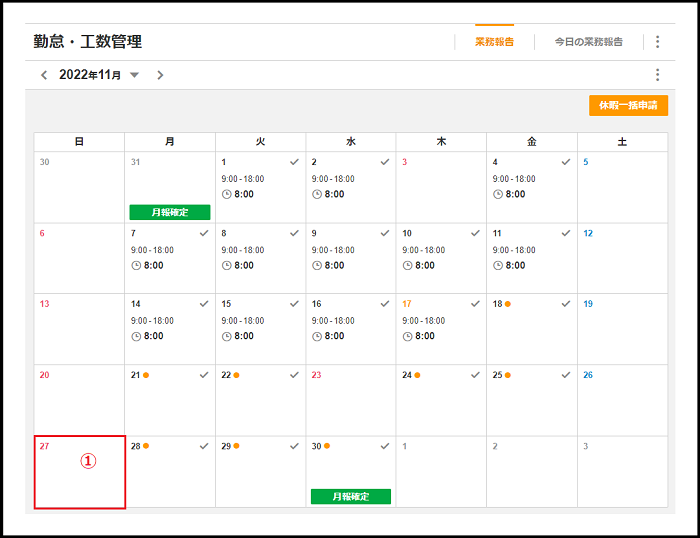The height and width of the screenshot is (538, 700).
Task: Click the orange dot on November 18
Action: [x=508, y=304]
